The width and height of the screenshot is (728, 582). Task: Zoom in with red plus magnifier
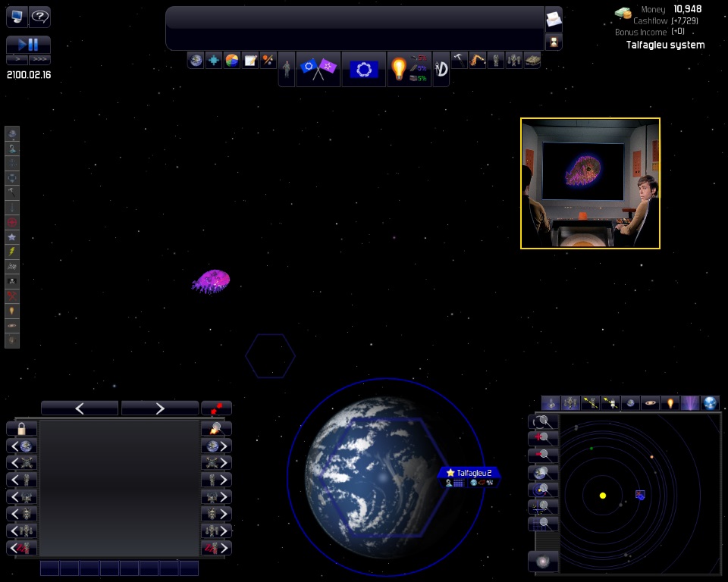543,437
